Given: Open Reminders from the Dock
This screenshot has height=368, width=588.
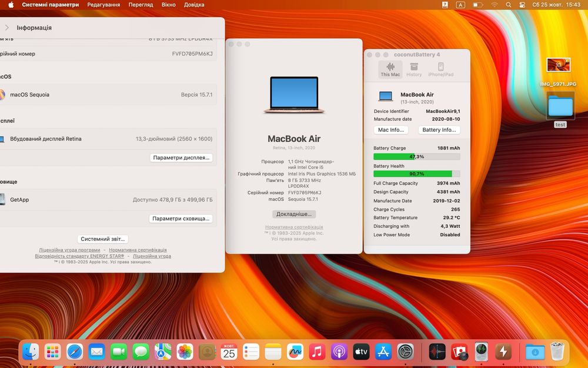Looking at the screenshot, I should coord(251,352).
